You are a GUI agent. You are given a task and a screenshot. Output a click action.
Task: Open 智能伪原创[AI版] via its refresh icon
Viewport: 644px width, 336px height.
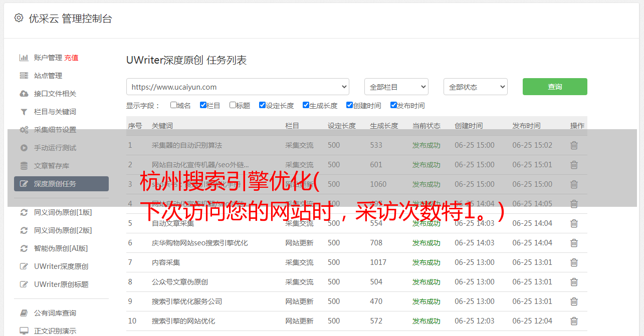(24, 248)
